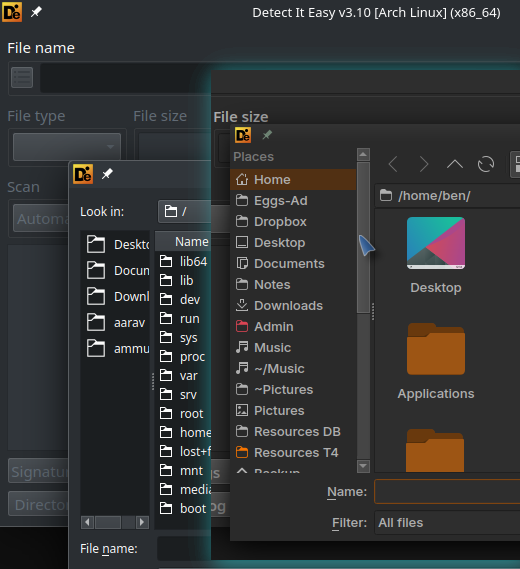Reload the current folder view
The height and width of the screenshot is (569, 520).
point(486,164)
